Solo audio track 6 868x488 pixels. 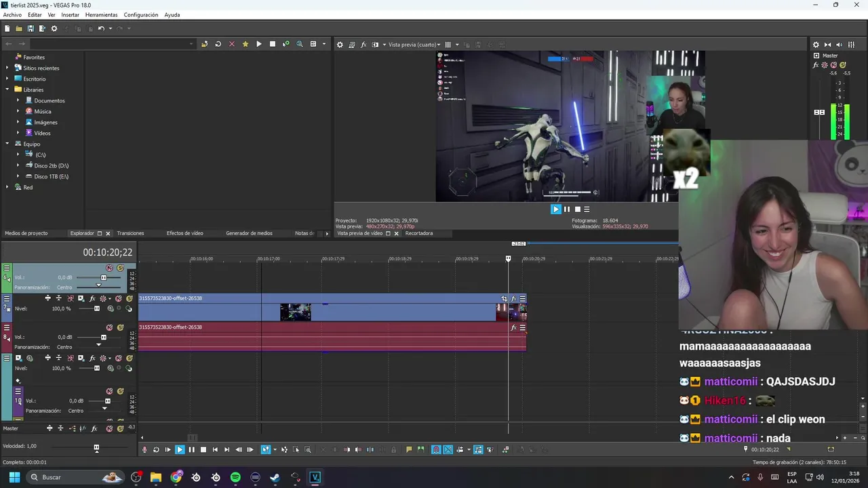[x=120, y=268]
